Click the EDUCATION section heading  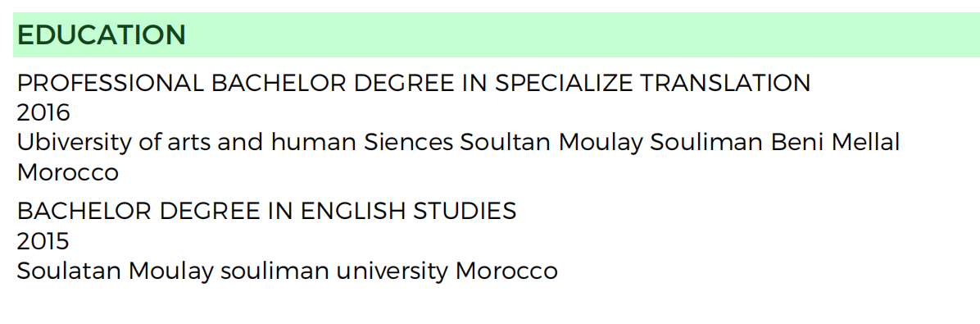[102, 35]
